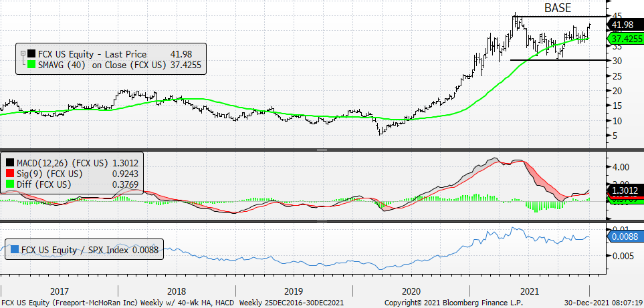Click the 41.98 last price axis tag
The image size is (644, 308).
pyautogui.click(x=625, y=25)
